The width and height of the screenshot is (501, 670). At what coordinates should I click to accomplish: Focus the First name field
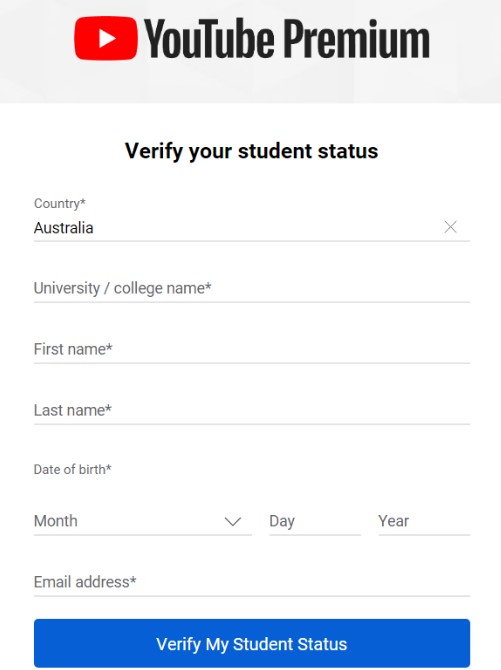(x=252, y=350)
